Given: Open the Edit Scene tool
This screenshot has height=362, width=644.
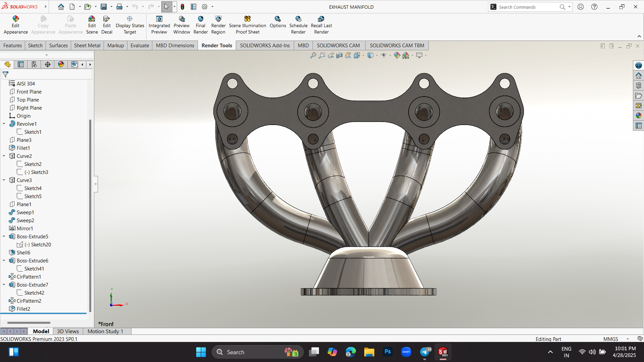Looking at the screenshot, I should pos(92,25).
